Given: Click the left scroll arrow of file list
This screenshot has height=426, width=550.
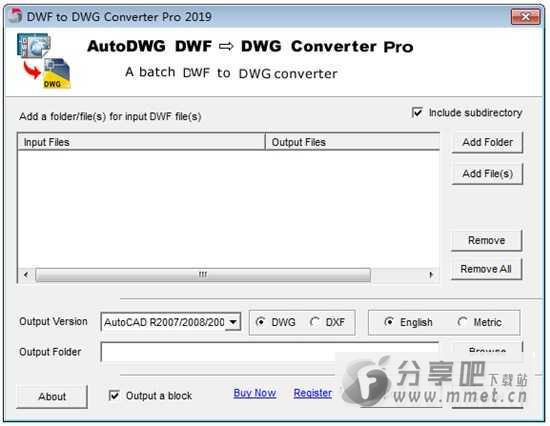Looking at the screenshot, I should [x=26, y=275].
